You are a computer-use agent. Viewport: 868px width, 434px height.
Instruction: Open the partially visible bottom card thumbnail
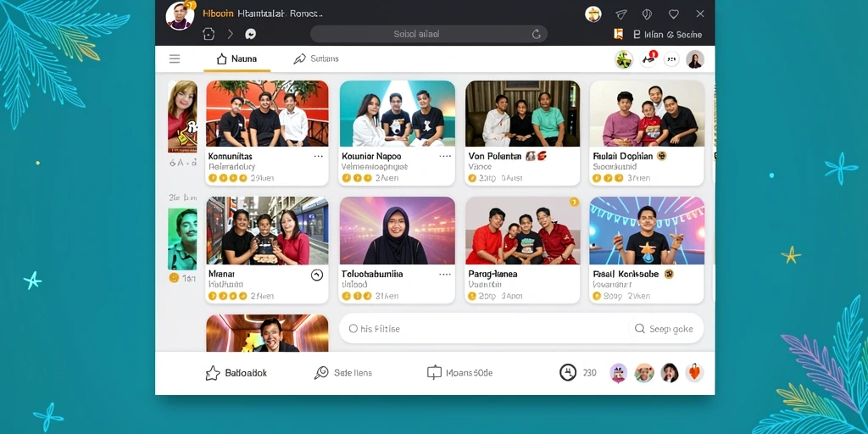267,333
